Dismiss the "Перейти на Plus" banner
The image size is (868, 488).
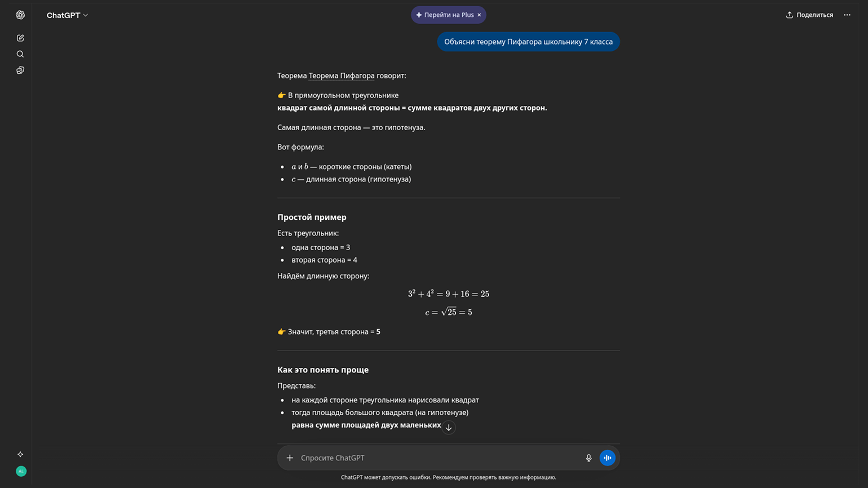pos(479,15)
